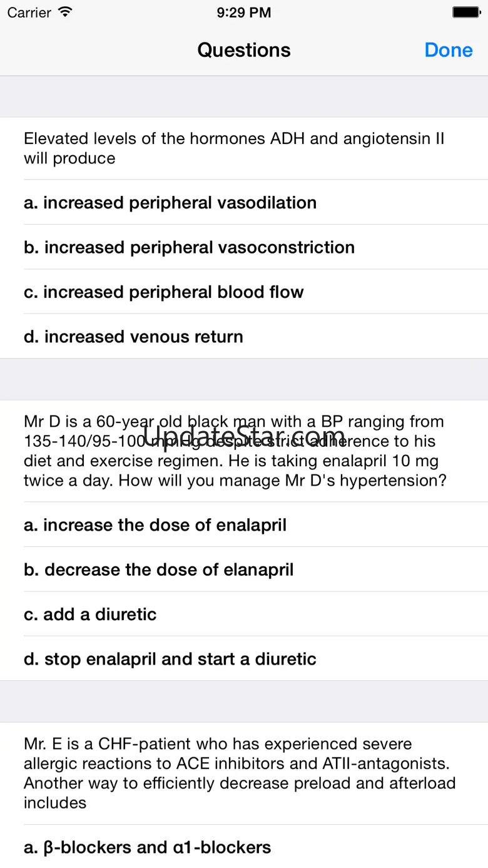Screen dimensions: 488x868
Task: Tap the Questions navigation title
Action: tap(244, 50)
